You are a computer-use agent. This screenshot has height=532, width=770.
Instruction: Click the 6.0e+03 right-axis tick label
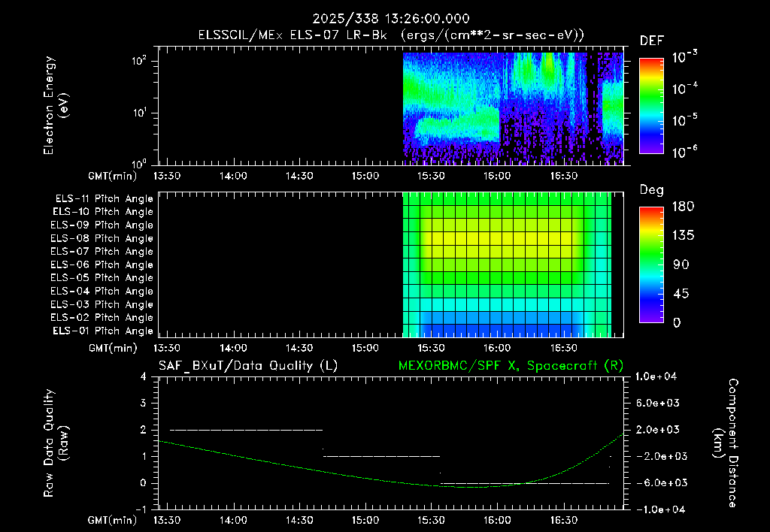tap(657, 403)
